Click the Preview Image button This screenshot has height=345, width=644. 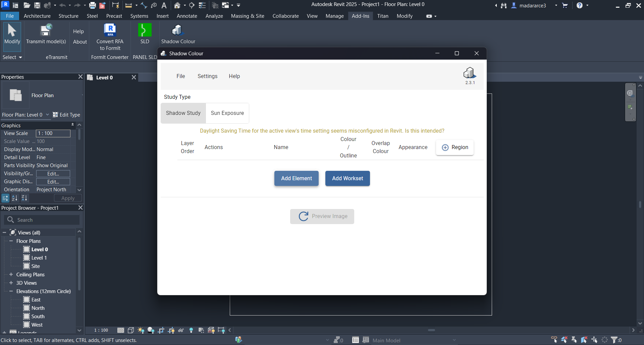[x=322, y=216]
